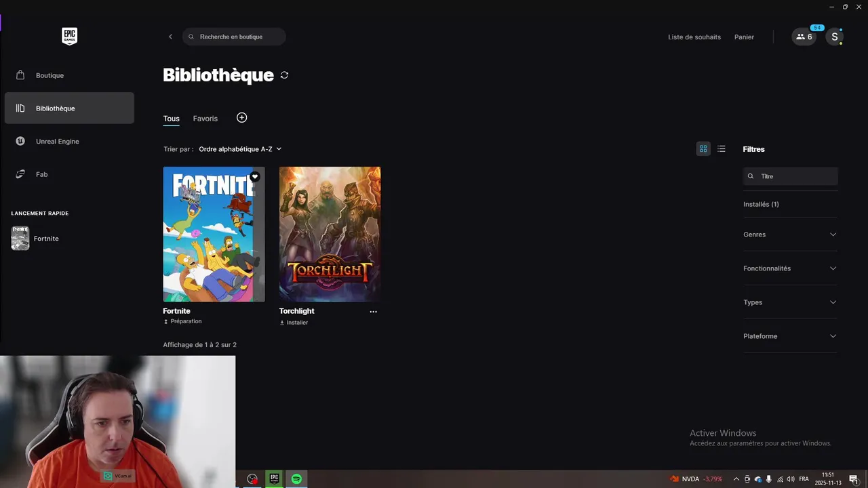Image resolution: width=868 pixels, height=488 pixels.
Task: Open the notification center icon
Action: click(854, 479)
